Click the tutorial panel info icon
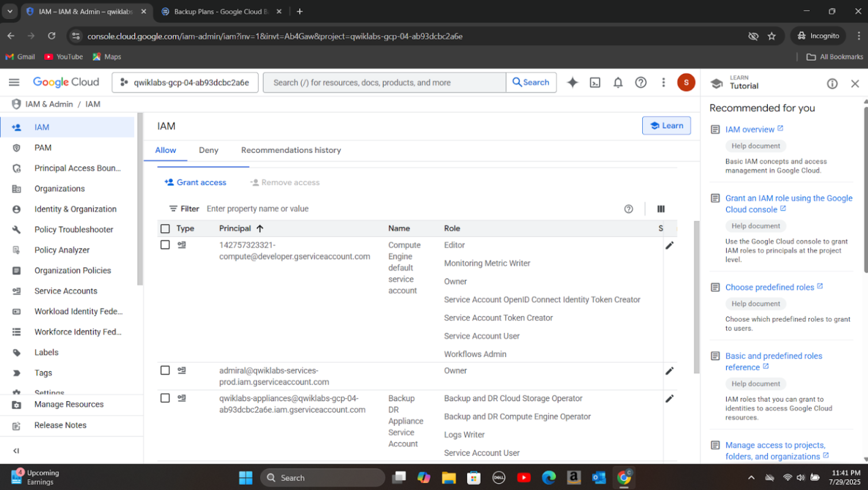Screen dimensions: 868x490 832,84
